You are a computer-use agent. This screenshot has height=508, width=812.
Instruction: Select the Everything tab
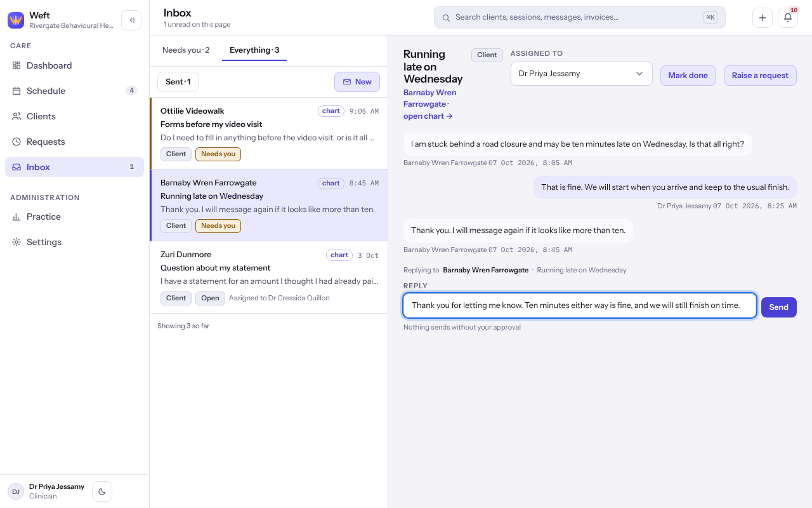[254, 50]
